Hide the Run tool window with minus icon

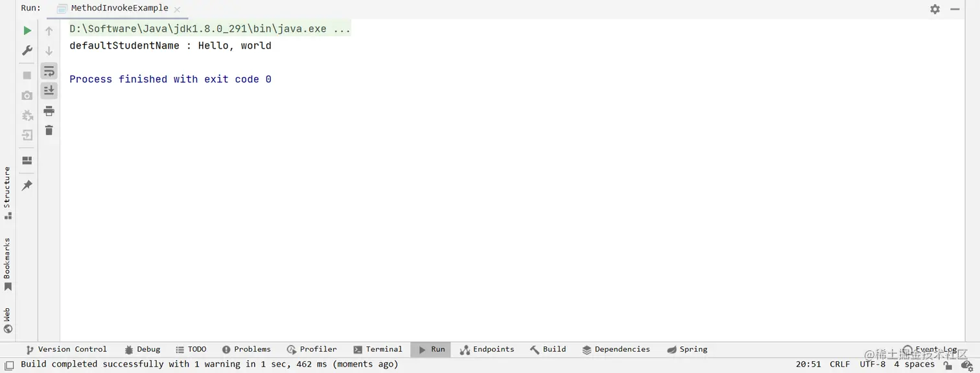tap(955, 9)
